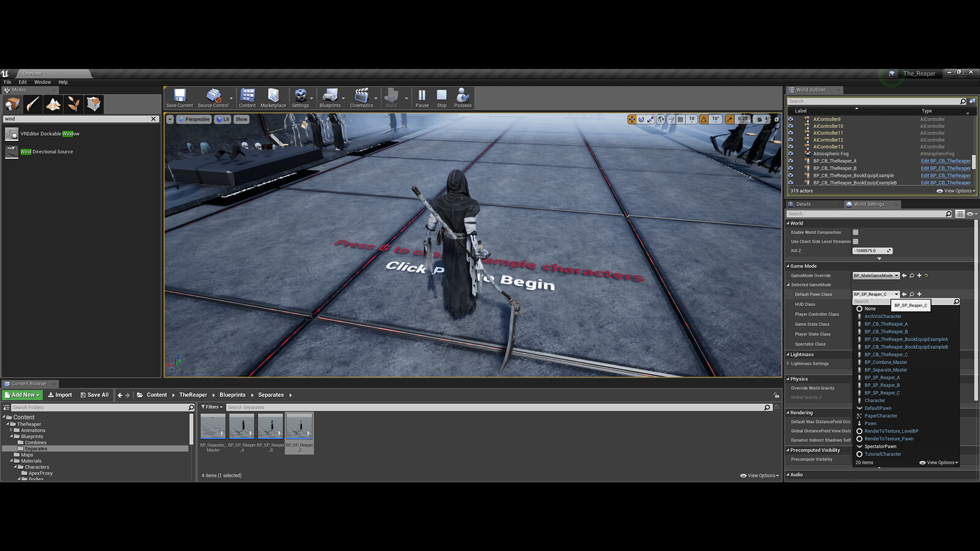Select Wind Directional Source item
This screenshot has width=980, height=551.
47,152
